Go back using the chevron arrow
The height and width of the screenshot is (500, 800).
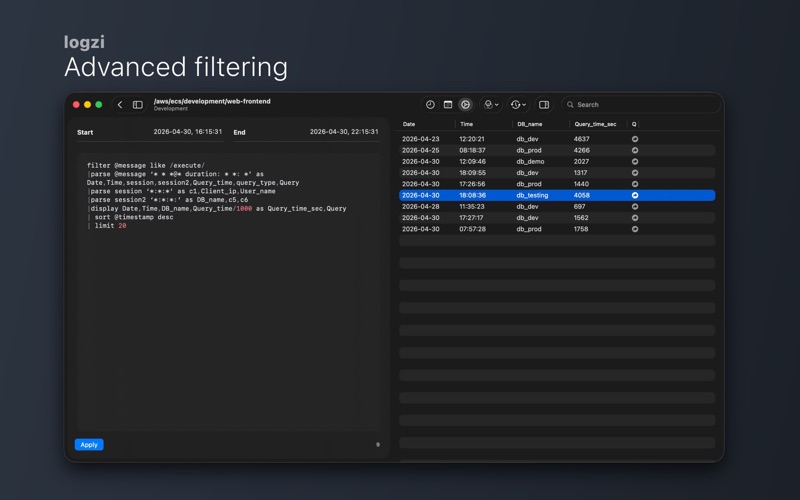click(x=120, y=105)
